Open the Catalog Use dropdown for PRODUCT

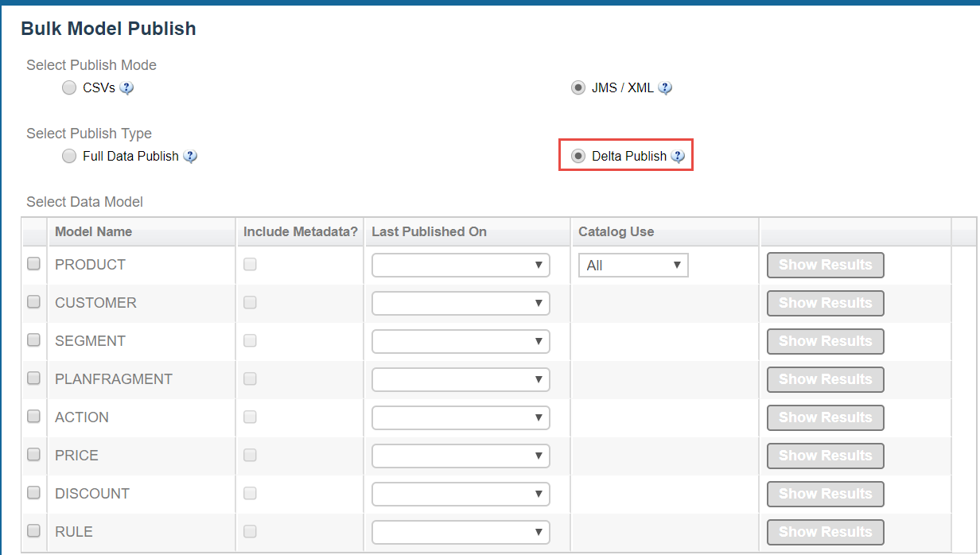[x=633, y=266]
